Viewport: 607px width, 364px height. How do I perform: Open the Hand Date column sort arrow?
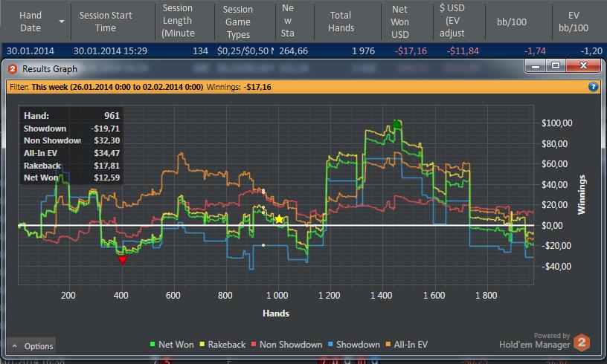pos(62,22)
